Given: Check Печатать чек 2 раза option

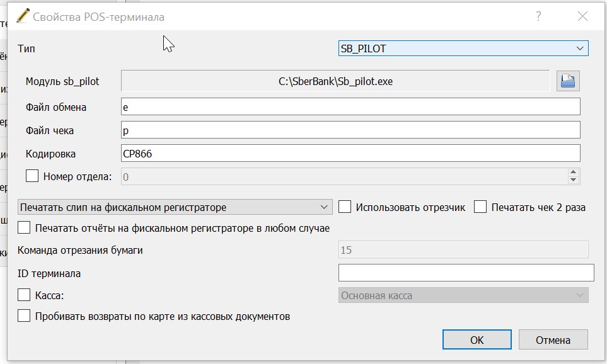Looking at the screenshot, I should [480, 207].
